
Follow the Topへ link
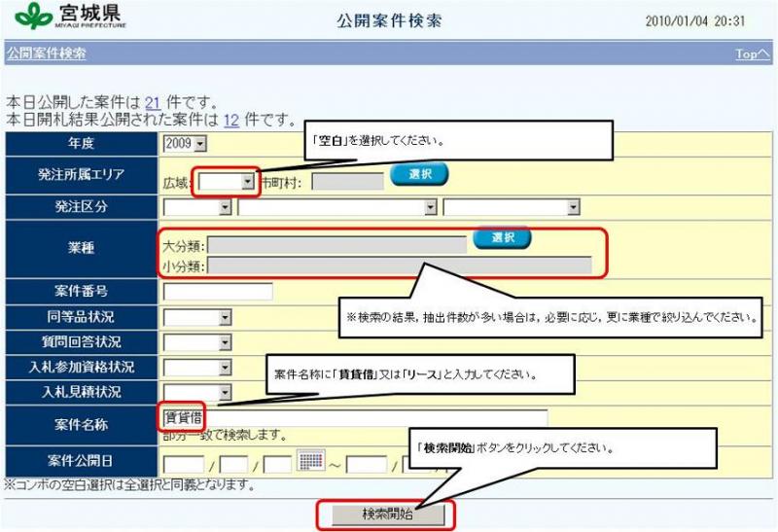coord(753,53)
